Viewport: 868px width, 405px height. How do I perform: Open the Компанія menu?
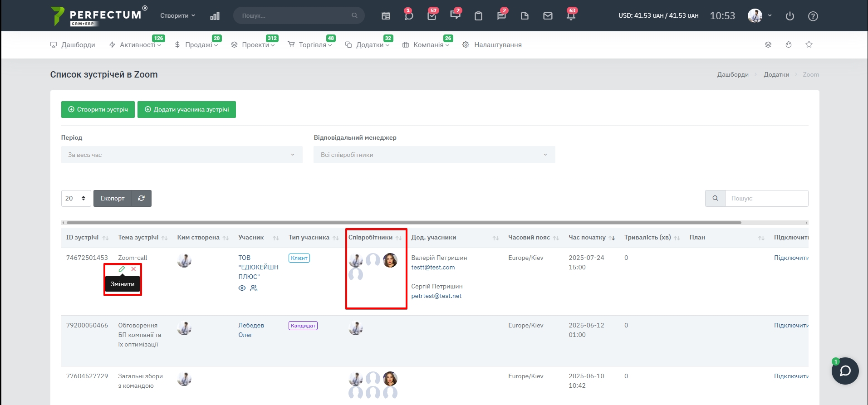click(x=426, y=45)
